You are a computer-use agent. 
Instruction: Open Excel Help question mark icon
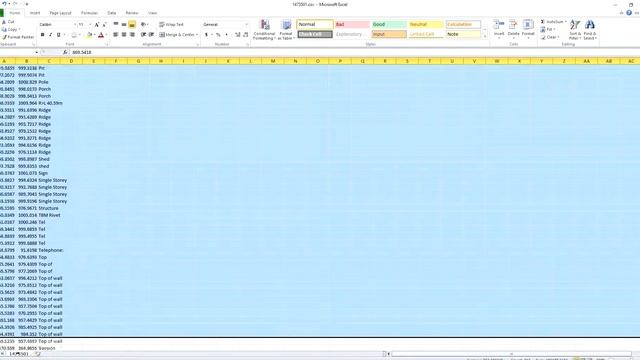(x=629, y=13)
